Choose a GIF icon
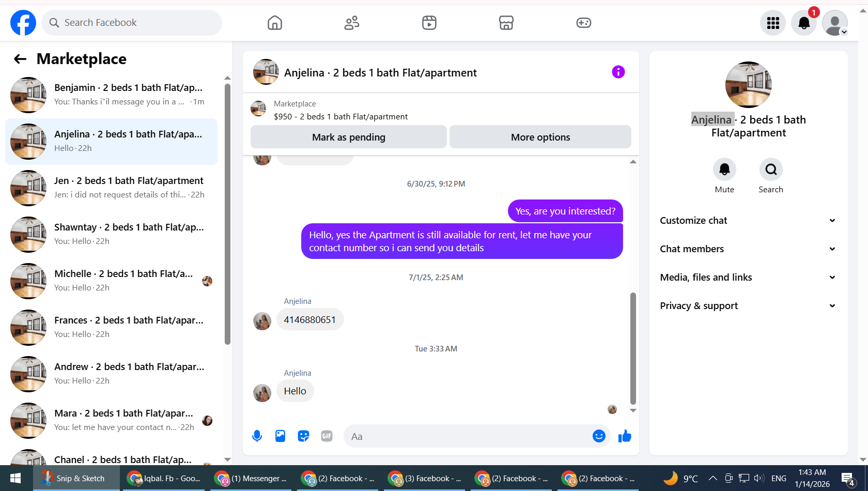 pos(327,436)
